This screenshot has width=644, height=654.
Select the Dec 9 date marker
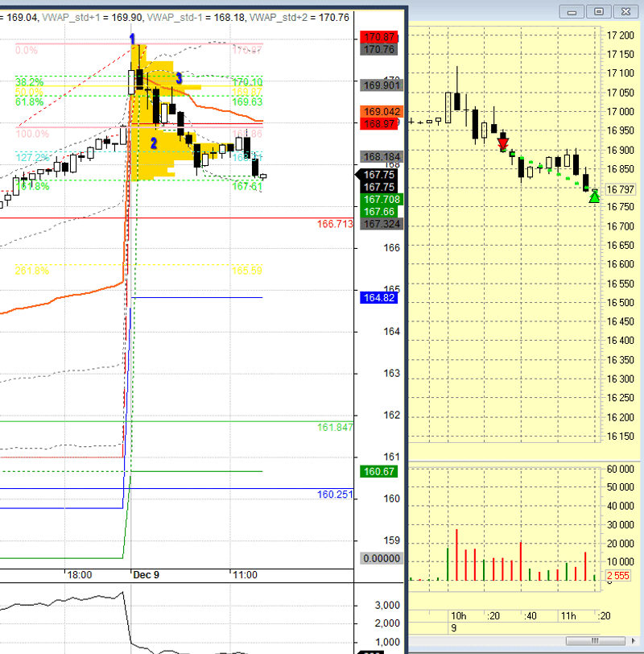click(x=146, y=575)
